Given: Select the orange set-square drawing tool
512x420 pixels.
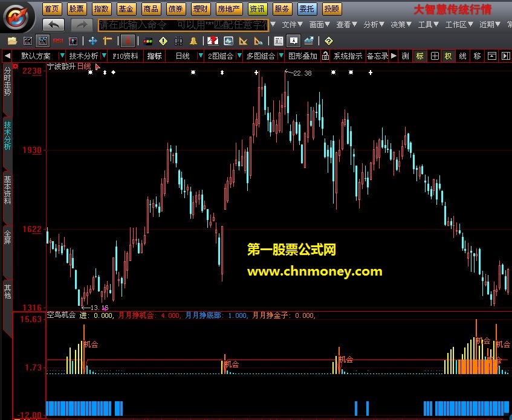Looking at the screenshot, I should coord(243,41).
